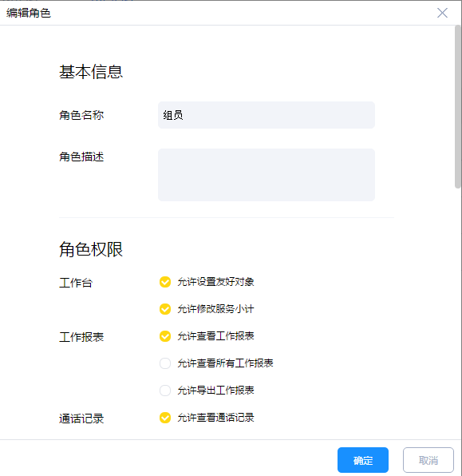This screenshot has width=462, height=476.
Task: Click the 允许导出工作报表 label text
Action: click(215, 390)
